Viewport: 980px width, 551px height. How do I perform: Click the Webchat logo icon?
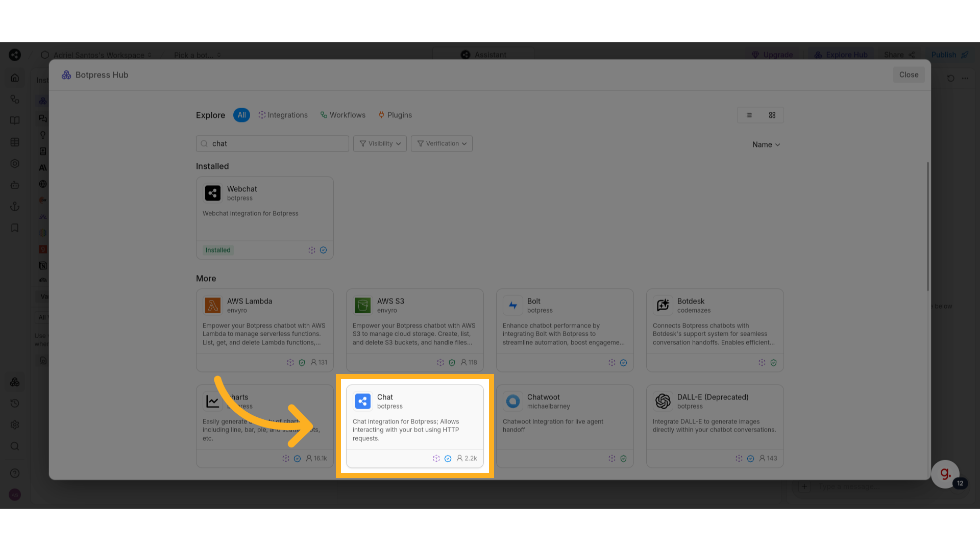click(x=212, y=193)
